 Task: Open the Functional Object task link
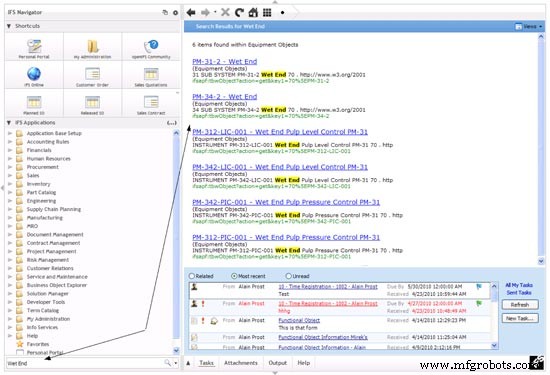coord(299,320)
